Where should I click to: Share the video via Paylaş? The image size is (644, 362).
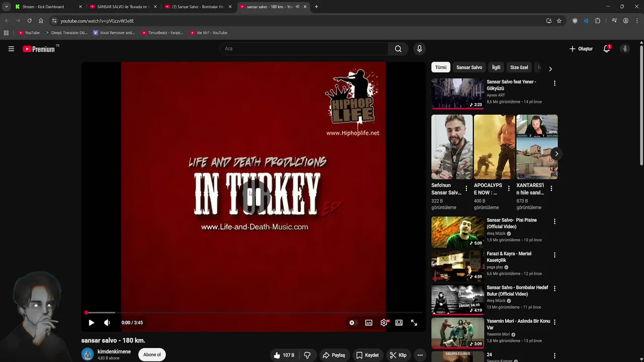(334, 355)
